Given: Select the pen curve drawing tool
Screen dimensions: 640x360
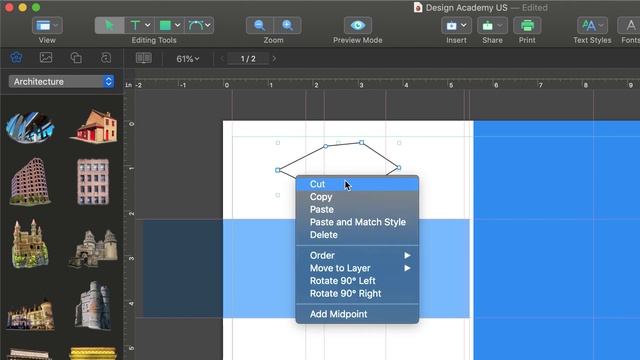Looking at the screenshot, I should coord(196,25).
